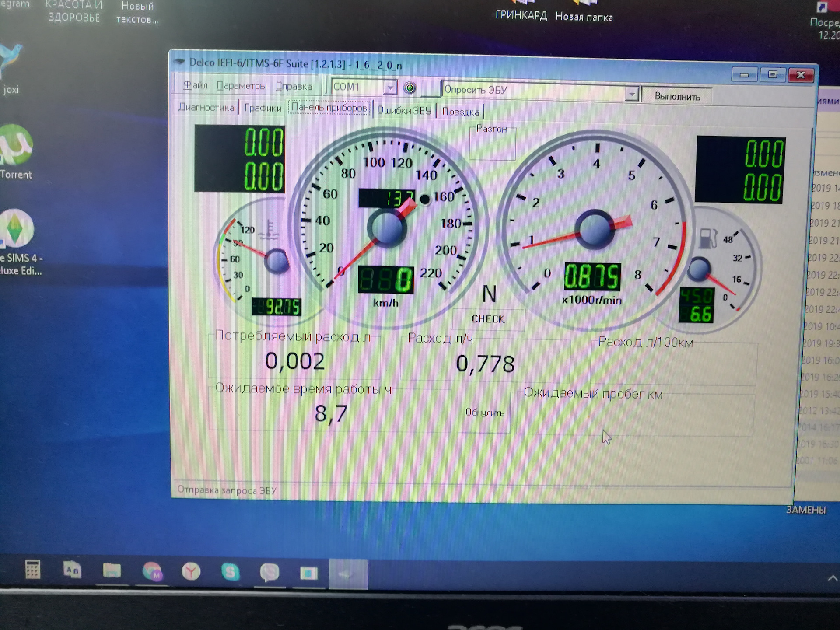Click the green connection indicator icon

pyautogui.click(x=409, y=88)
